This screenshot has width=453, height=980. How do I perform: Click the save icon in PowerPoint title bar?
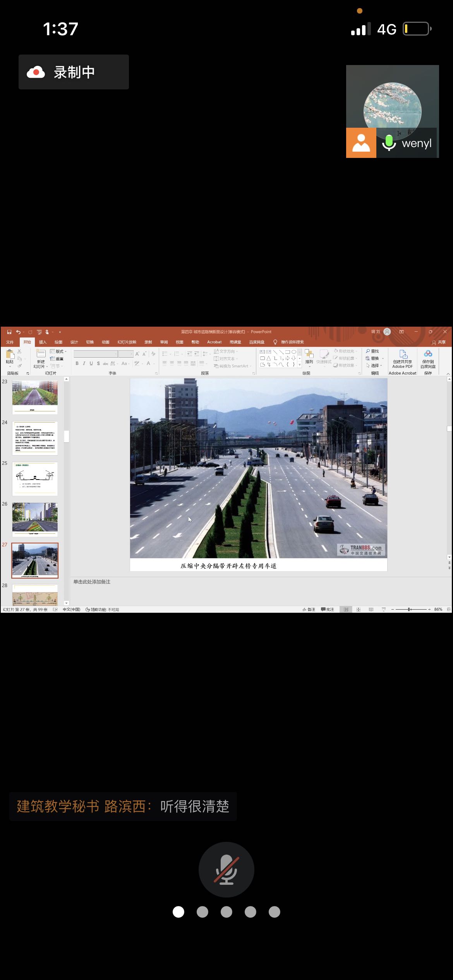click(9, 332)
